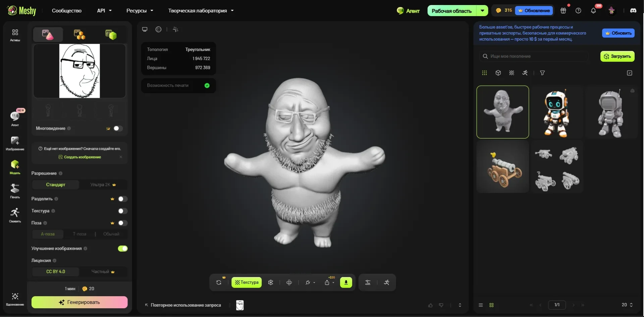Select Частный license option
Image resolution: width=644 pixels, height=317 pixels.
103,272
